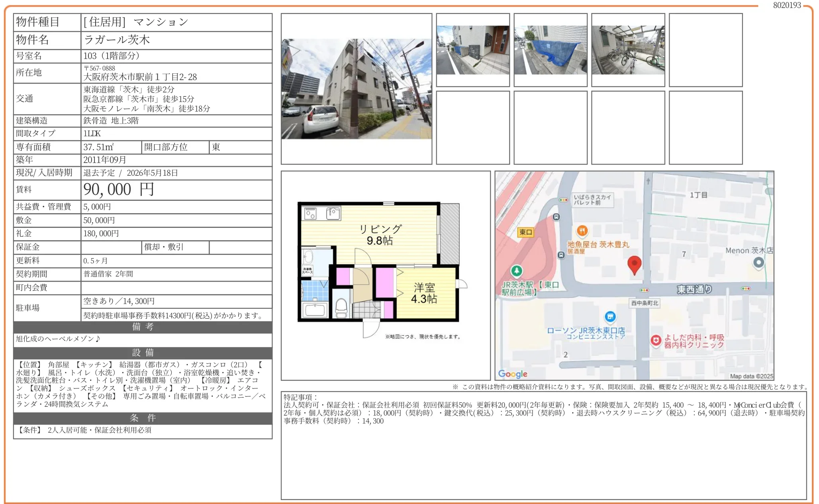This screenshot has height=504, width=819.
Task: Click the Google logo on map
Action: [512, 374]
